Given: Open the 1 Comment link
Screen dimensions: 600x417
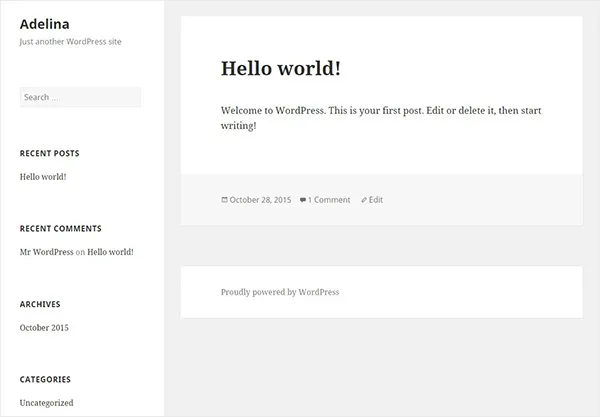Looking at the screenshot, I should click(x=329, y=200).
